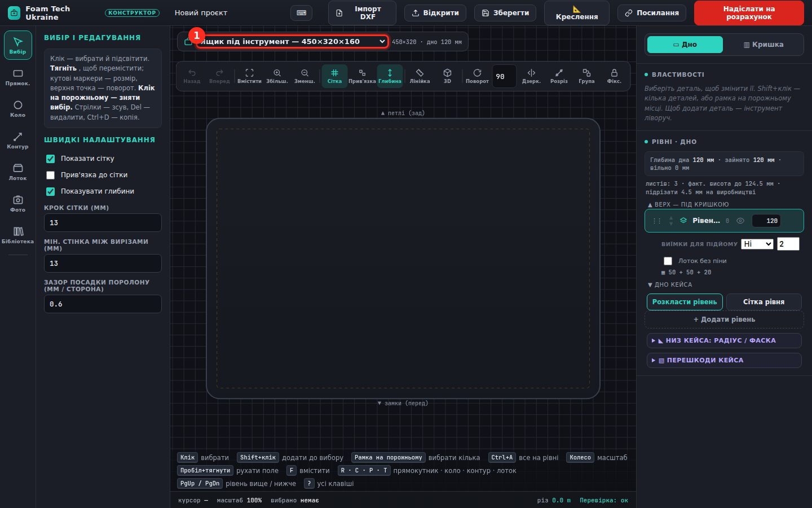The width and height of the screenshot is (812, 508).
Task: Mirror selection with Дзерк.
Action: (x=531, y=76)
